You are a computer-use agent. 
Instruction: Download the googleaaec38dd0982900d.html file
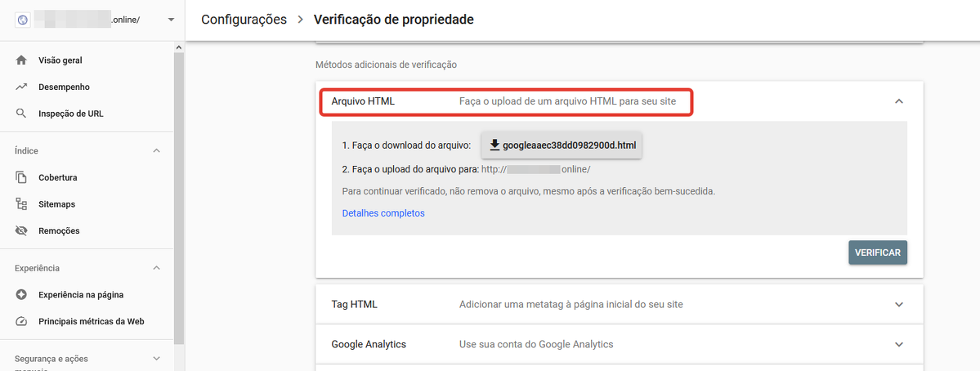[x=562, y=145]
